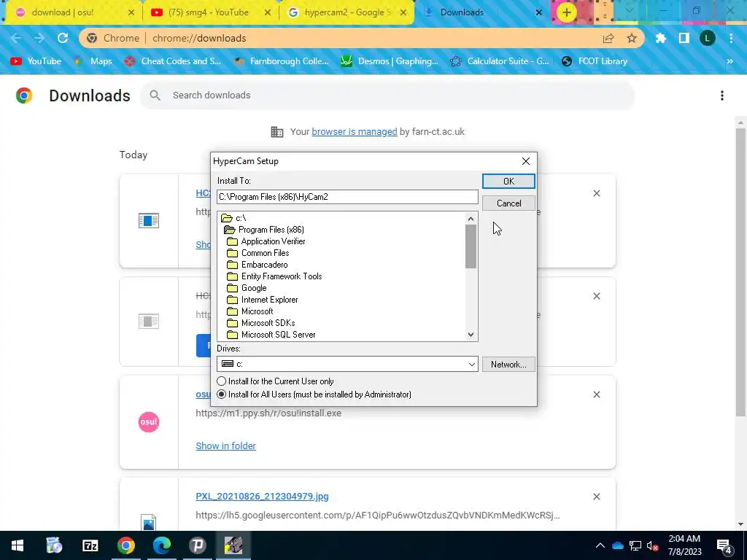The height and width of the screenshot is (560, 747).
Task: Open PXL_20210826_212304979.jpg file link
Action: [x=262, y=496]
